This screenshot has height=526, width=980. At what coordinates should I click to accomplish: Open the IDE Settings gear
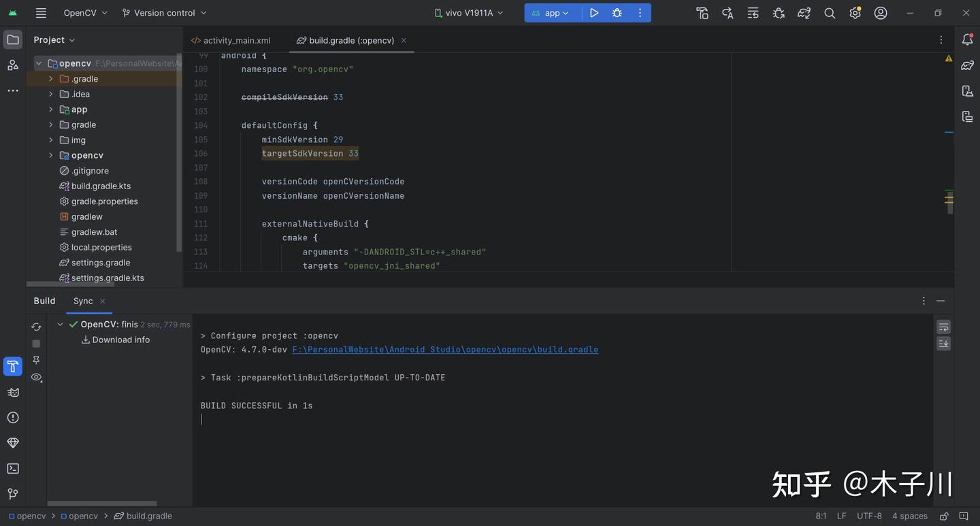pos(853,12)
